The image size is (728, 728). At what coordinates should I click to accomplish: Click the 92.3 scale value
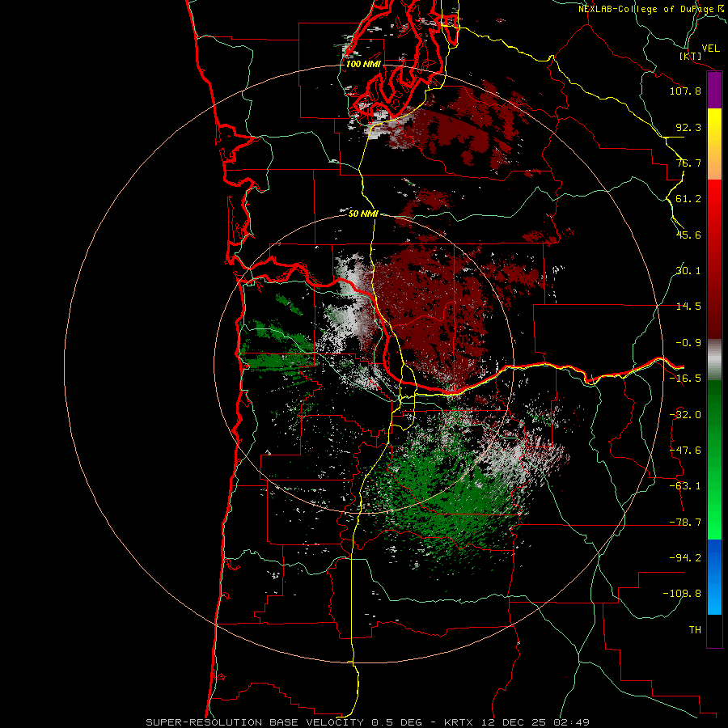(x=688, y=127)
